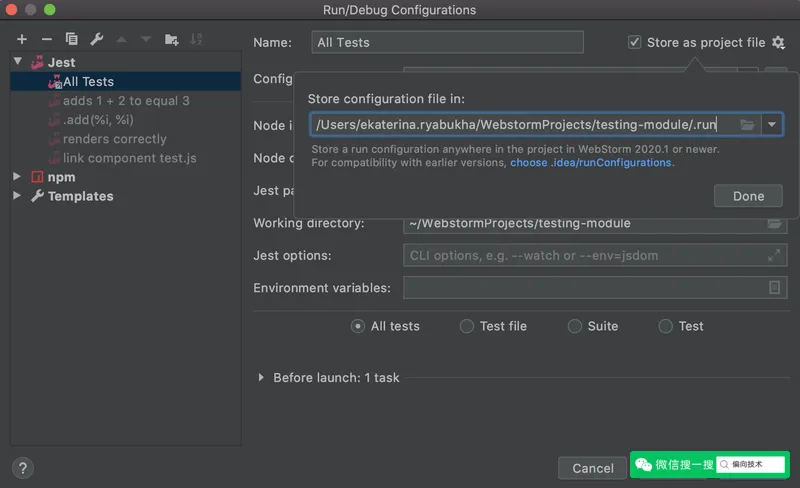Click the Done button
800x488 pixels.
pos(748,196)
